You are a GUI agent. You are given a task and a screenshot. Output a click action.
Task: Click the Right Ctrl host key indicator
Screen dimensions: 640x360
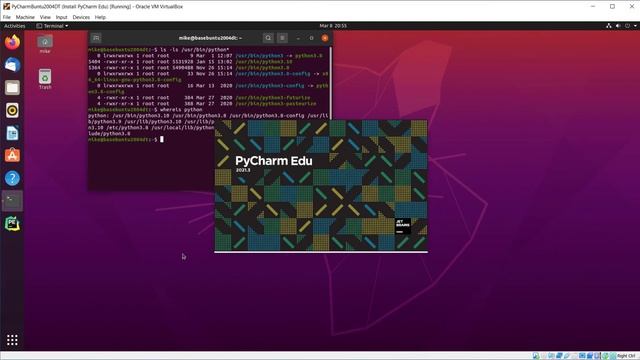[627, 356]
